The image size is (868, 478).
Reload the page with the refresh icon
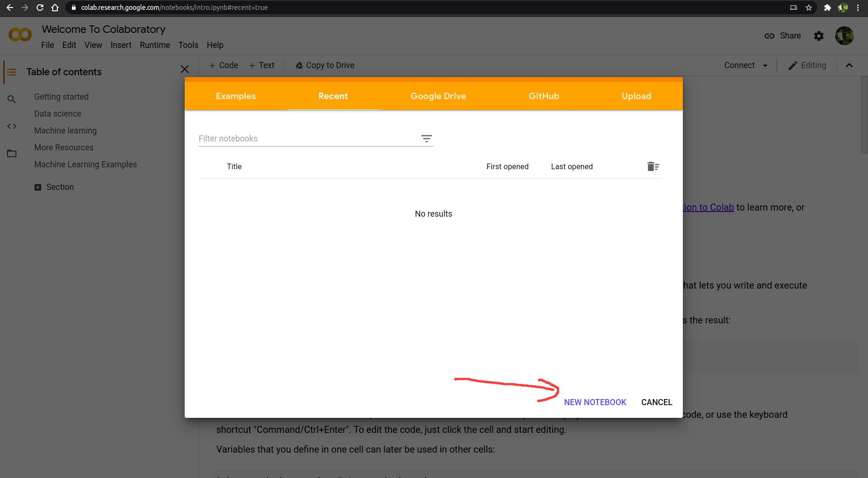[x=40, y=8]
